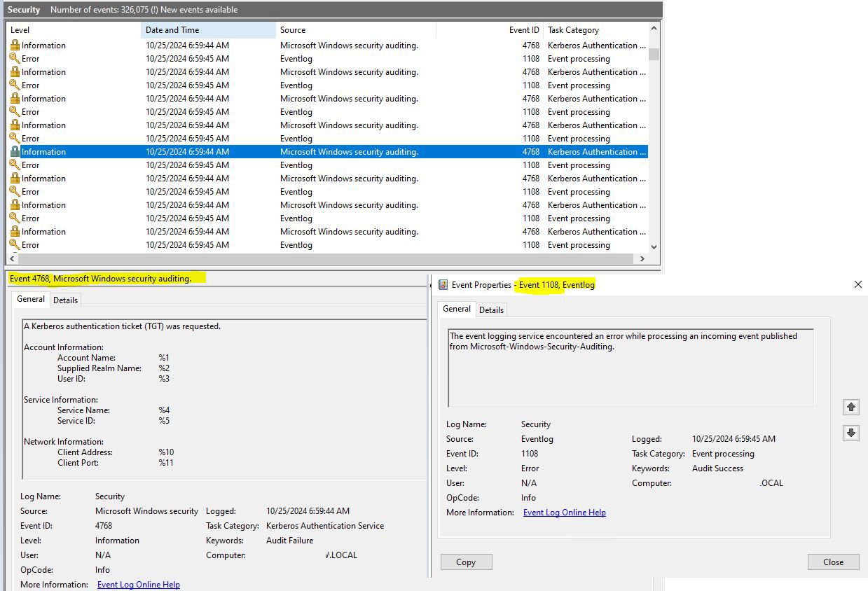Click 'Error' level value in Event Properties
The width and height of the screenshot is (868, 591).
530,468
